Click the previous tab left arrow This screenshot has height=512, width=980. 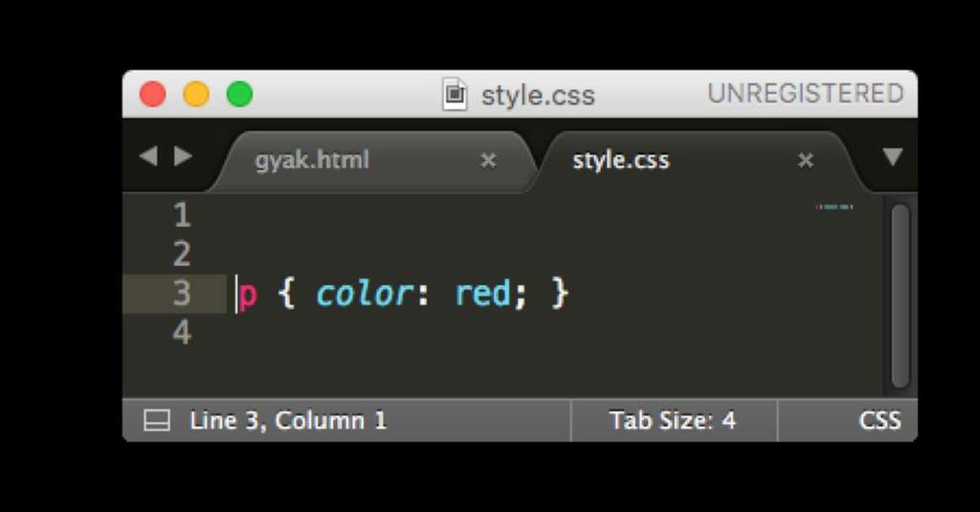(x=148, y=156)
